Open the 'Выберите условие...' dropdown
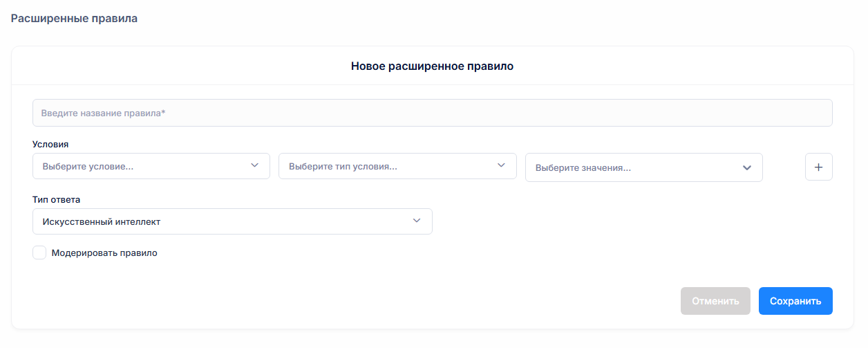 point(138,167)
